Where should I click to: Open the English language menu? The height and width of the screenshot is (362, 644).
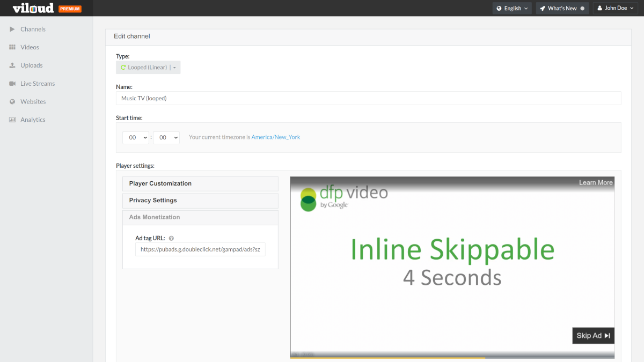pyautogui.click(x=511, y=8)
